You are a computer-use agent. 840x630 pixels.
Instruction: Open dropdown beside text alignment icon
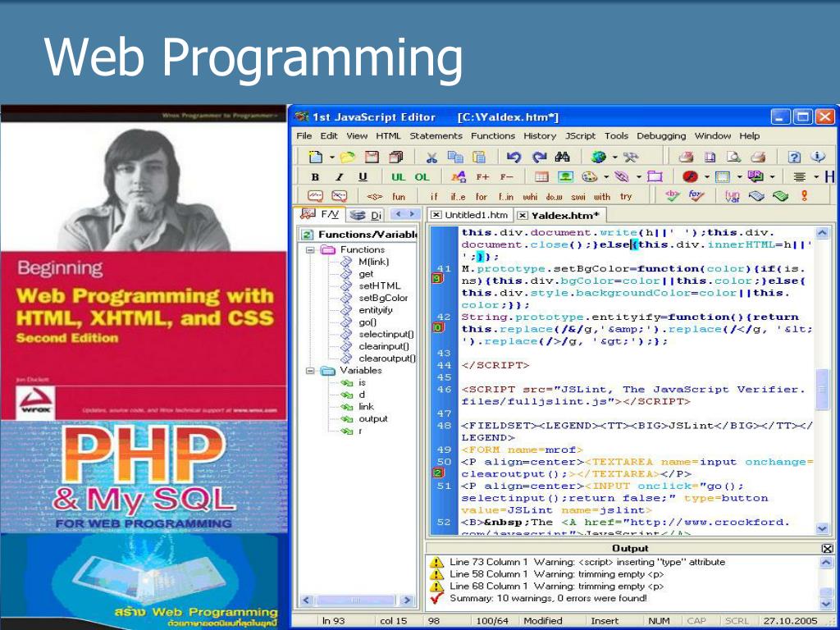coord(816,177)
